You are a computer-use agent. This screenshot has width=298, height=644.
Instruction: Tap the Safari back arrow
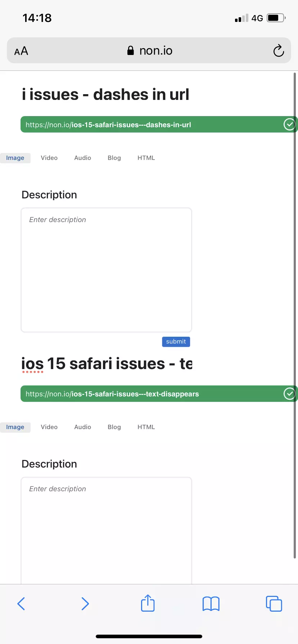[21, 604]
